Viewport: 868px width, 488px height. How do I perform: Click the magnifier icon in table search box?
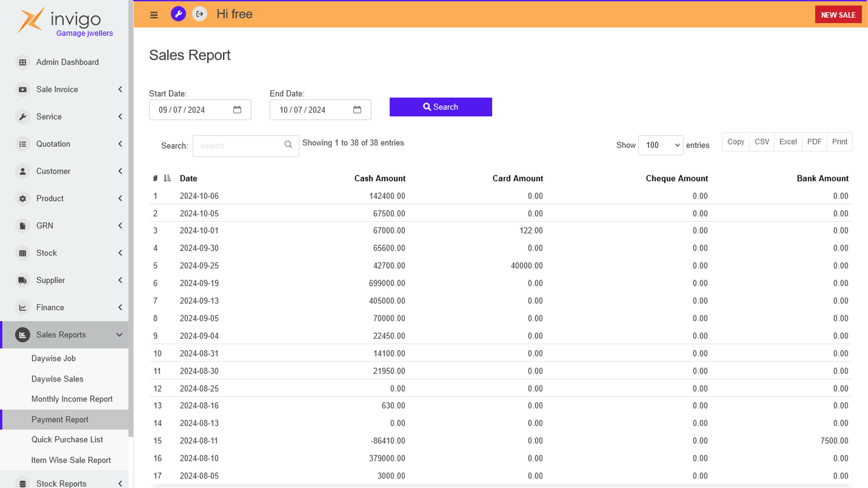click(x=288, y=145)
